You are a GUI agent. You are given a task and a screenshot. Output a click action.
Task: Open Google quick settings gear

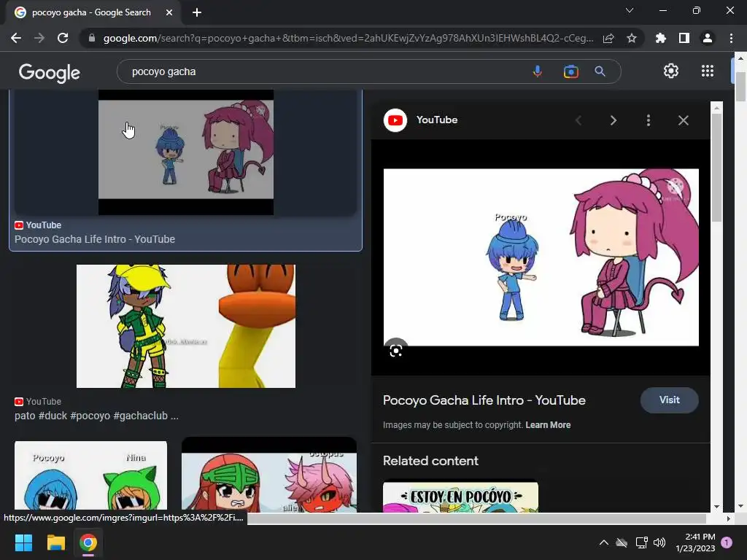click(671, 71)
